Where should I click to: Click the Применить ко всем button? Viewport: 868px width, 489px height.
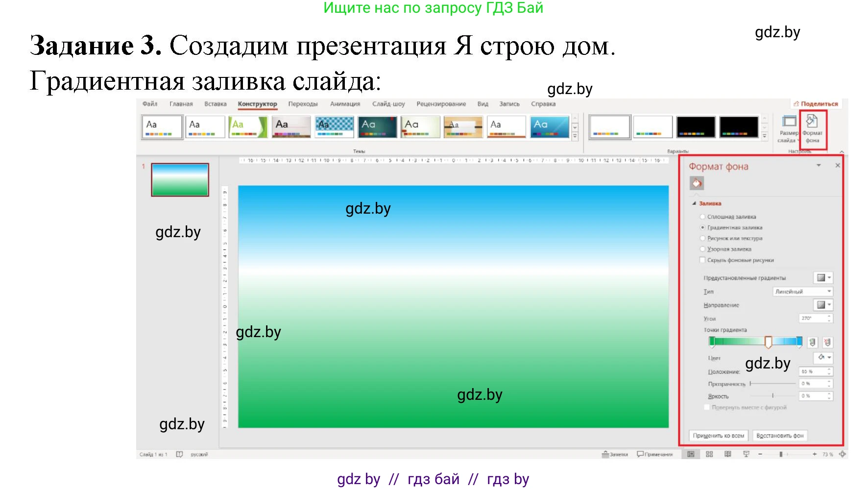click(718, 435)
